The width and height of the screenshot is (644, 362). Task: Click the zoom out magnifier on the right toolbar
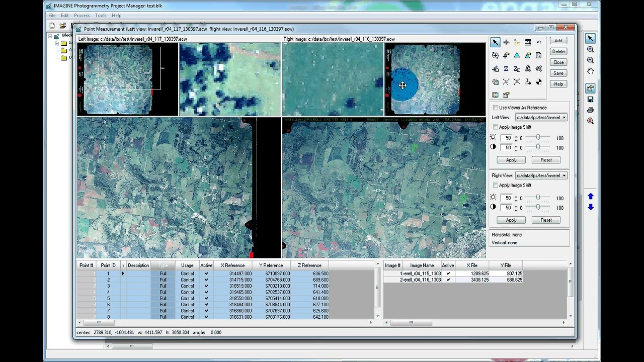point(590,60)
